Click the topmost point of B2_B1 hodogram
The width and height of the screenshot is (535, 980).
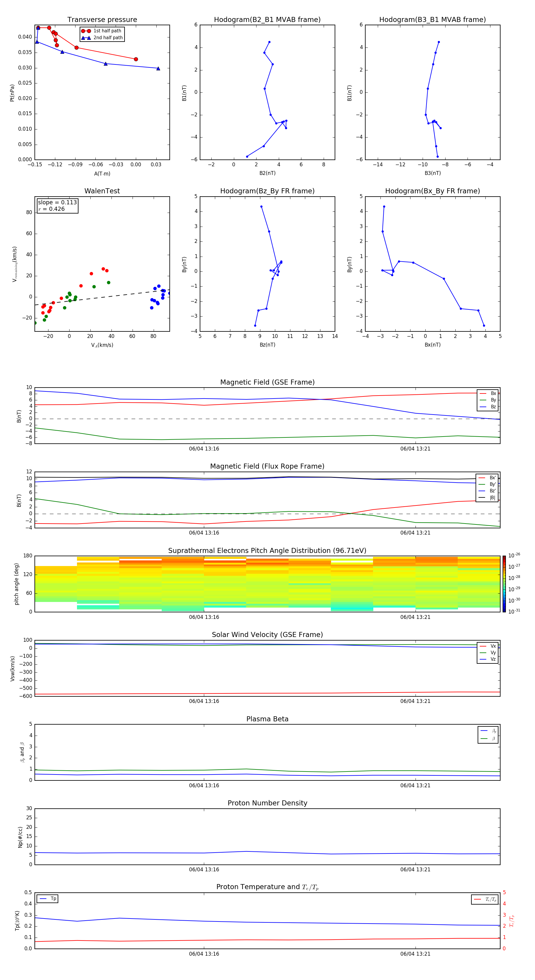pos(269,42)
